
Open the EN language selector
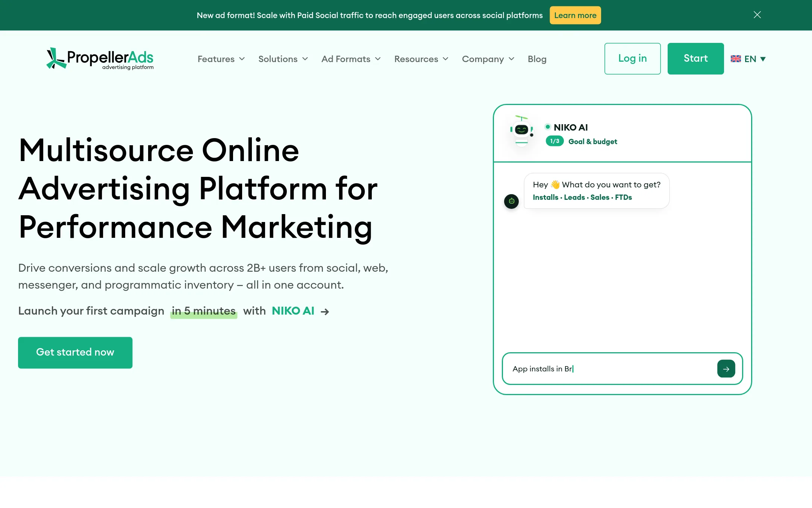point(748,59)
